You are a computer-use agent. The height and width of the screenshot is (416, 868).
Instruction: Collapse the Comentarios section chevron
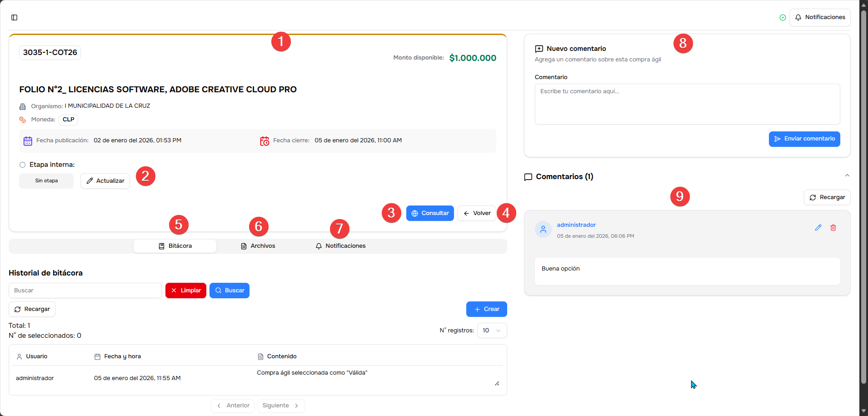pyautogui.click(x=847, y=175)
